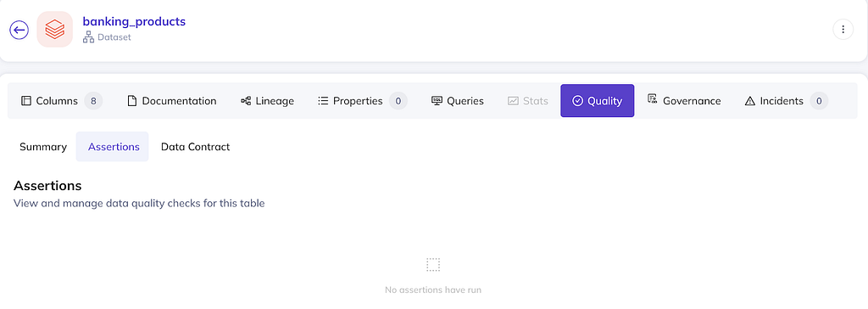
Task: Click the Columns table icon
Action: click(x=26, y=101)
